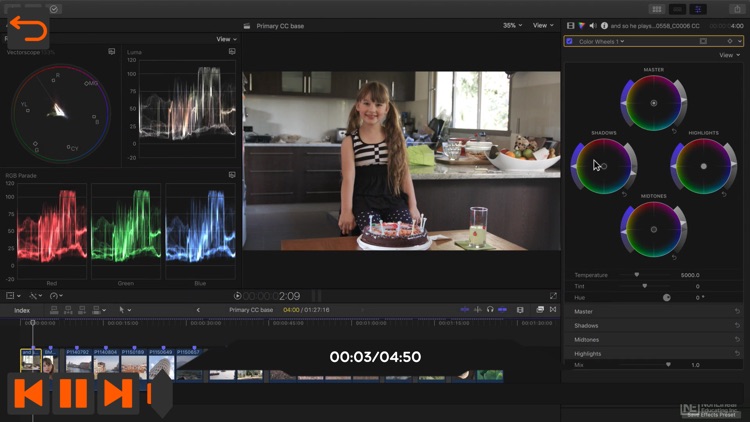Click the background tasks checkmark icon
The width and height of the screenshot is (750, 422).
54,9
